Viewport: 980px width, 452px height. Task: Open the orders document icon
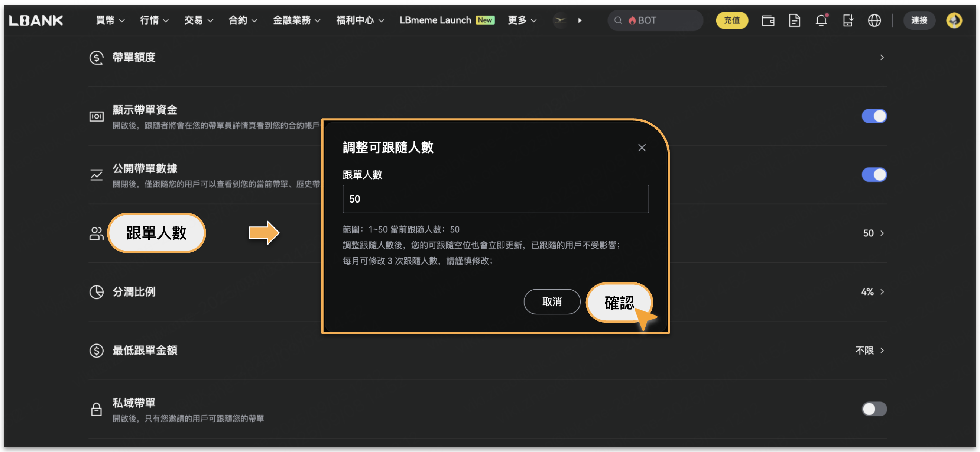click(x=794, y=20)
